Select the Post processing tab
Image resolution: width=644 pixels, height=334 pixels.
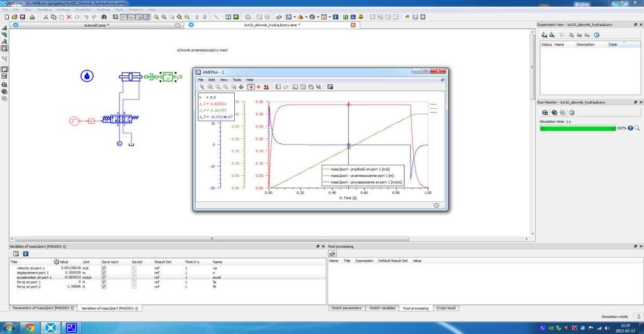point(415,308)
